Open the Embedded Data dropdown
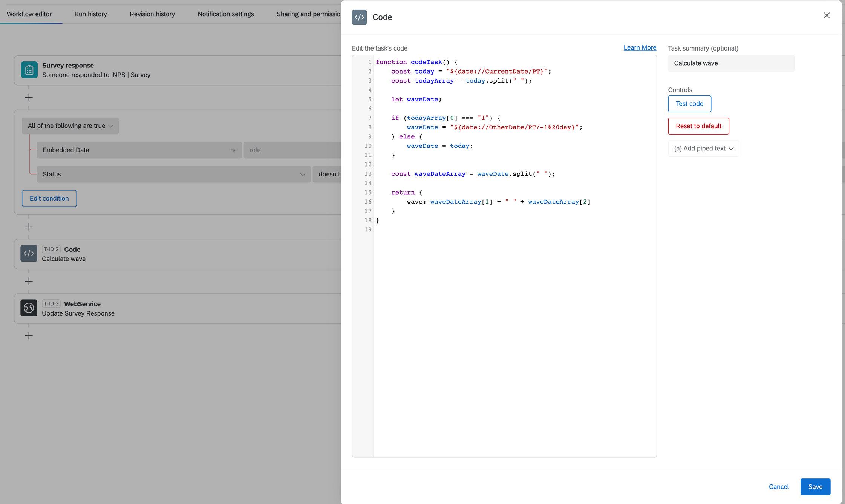This screenshot has width=845, height=504. (x=139, y=150)
